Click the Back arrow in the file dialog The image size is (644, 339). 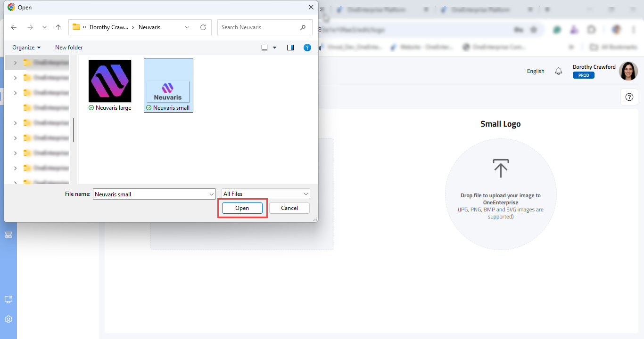click(x=14, y=27)
